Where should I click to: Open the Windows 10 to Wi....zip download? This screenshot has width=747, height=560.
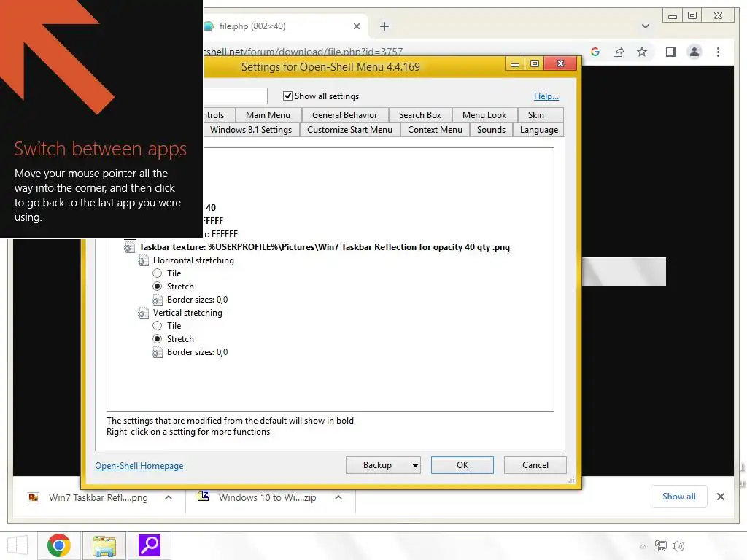point(267,497)
